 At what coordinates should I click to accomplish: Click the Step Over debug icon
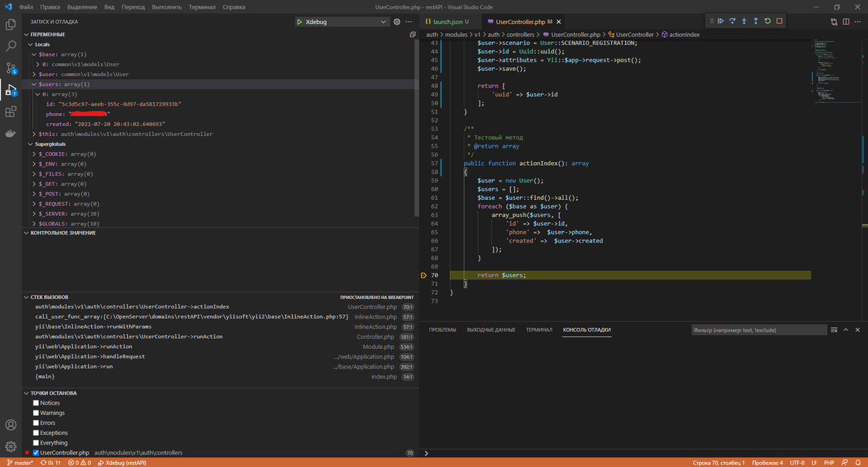[x=732, y=20]
